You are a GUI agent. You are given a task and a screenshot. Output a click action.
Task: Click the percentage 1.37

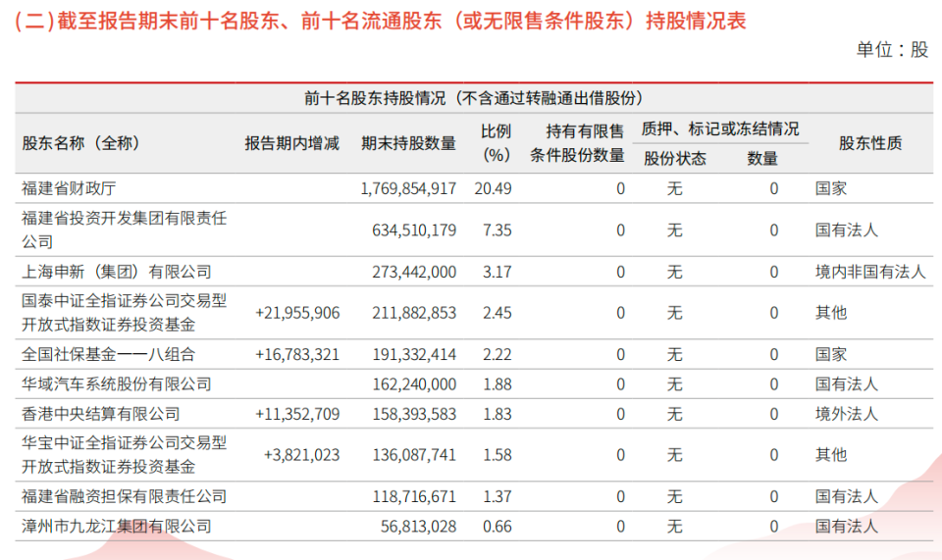point(497,497)
